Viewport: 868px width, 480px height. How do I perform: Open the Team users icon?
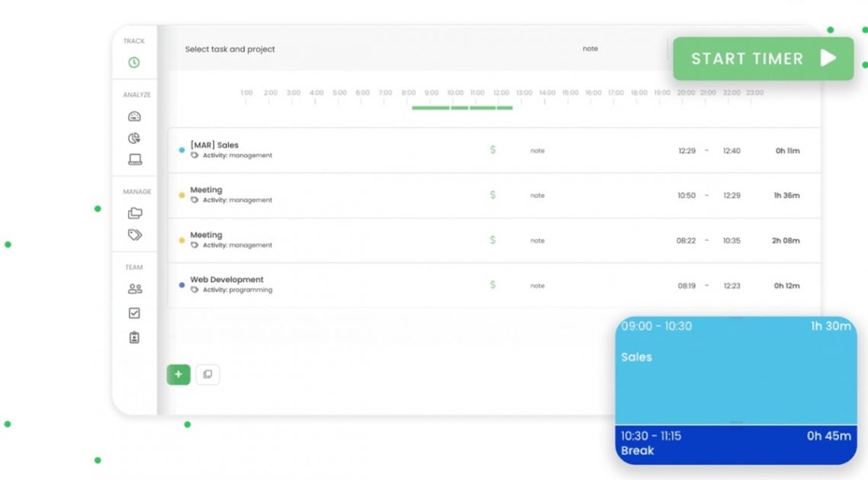(x=135, y=289)
